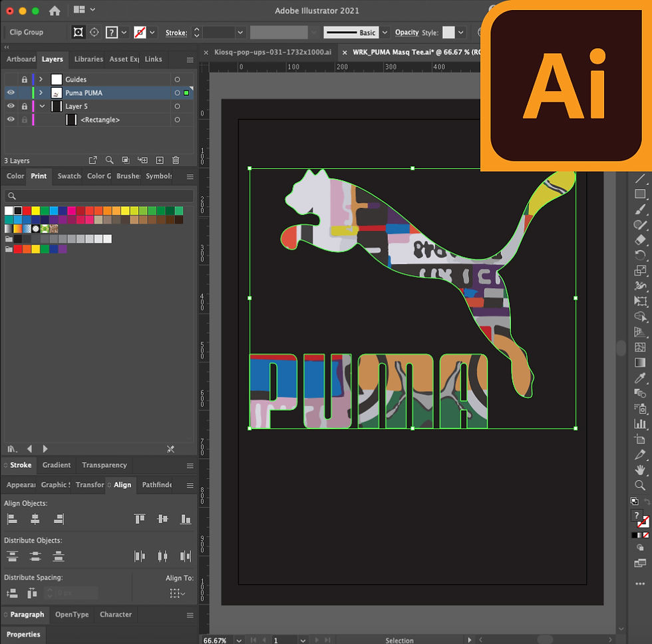The height and width of the screenshot is (644, 652).
Task: Expand the Puma PUMA layer
Action: [41, 93]
